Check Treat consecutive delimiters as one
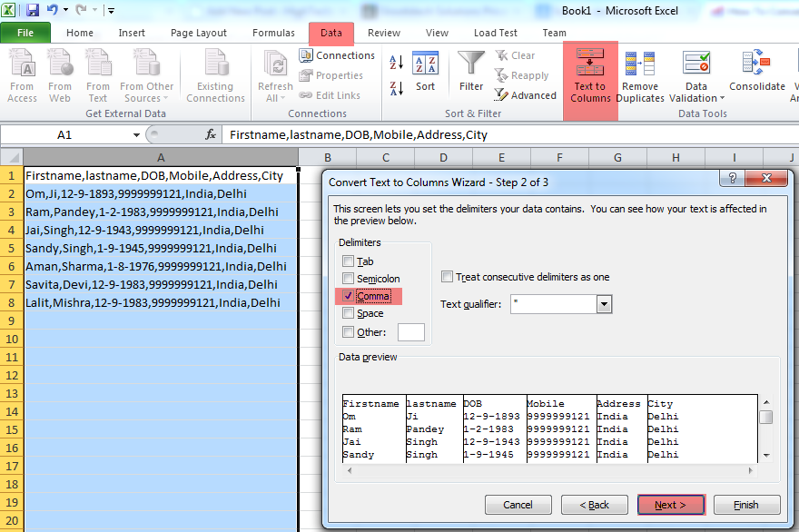 [447, 277]
